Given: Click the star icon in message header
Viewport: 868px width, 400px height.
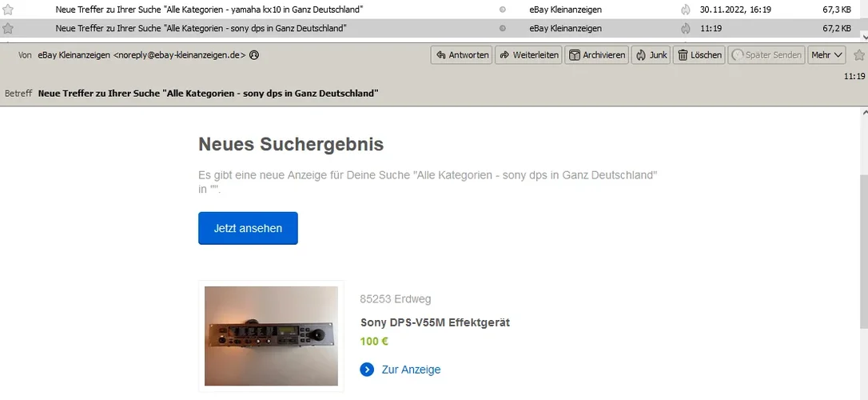Looking at the screenshot, I should click(x=859, y=55).
